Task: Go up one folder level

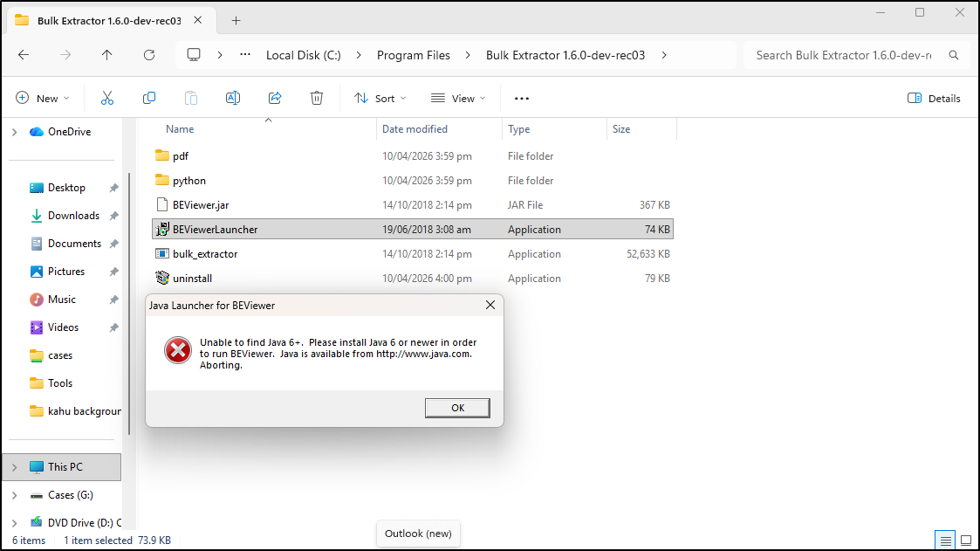Action: (x=106, y=55)
